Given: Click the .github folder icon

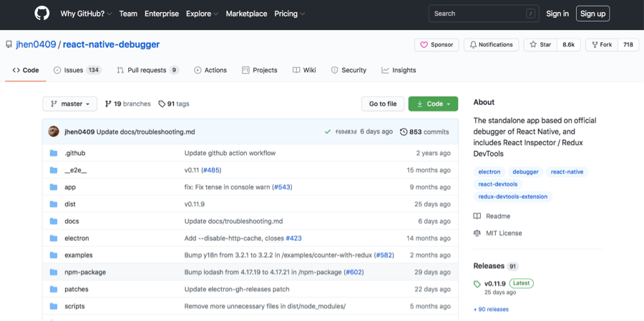Looking at the screenshot, I should [54, 153].
